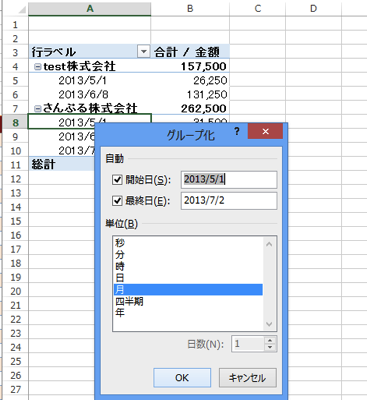Decrease 日数 with spinner down arrow

[270, 348]
